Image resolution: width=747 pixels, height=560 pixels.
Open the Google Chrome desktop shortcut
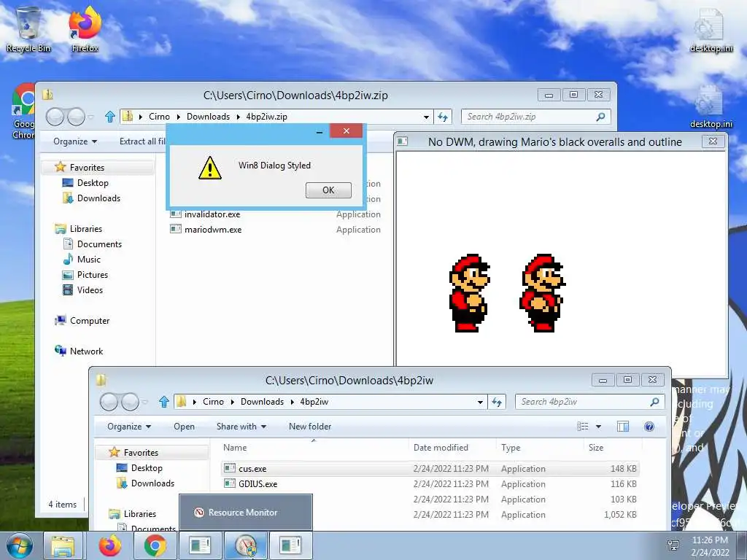[23, 112]
